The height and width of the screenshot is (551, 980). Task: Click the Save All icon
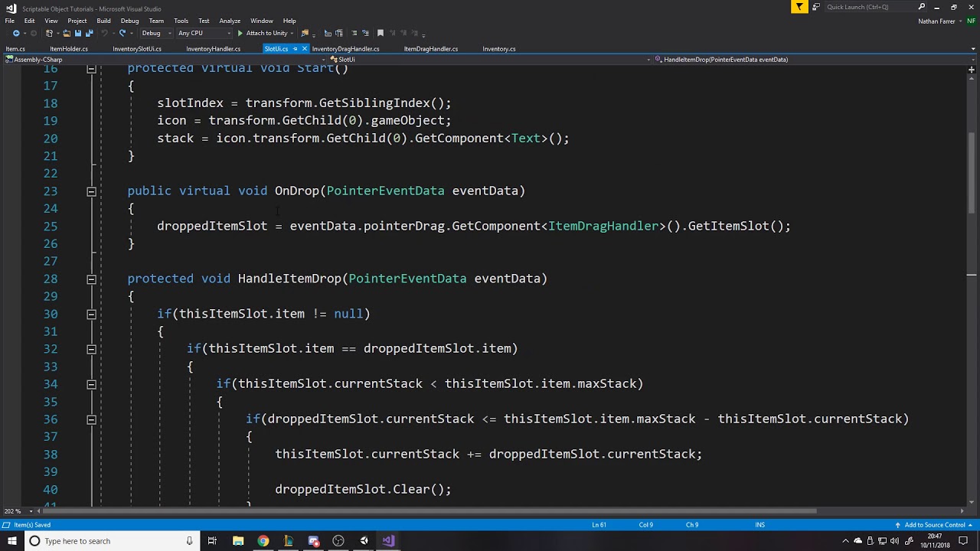coord(89,33)
